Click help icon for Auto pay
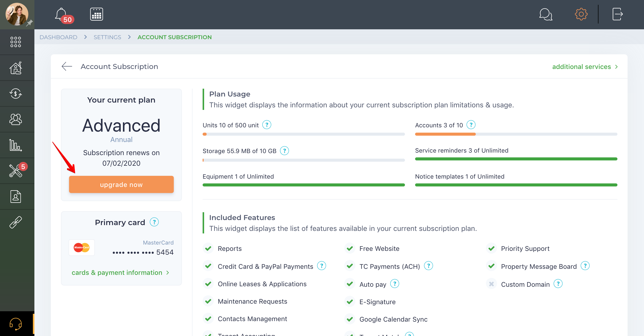644x336 pixels. tap(395, 284)
